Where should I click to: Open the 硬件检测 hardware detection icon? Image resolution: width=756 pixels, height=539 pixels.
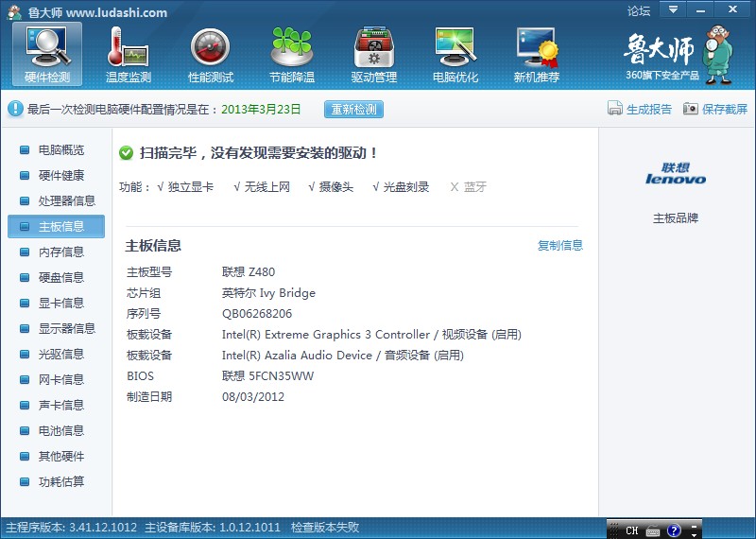click(x=47, y=54)
